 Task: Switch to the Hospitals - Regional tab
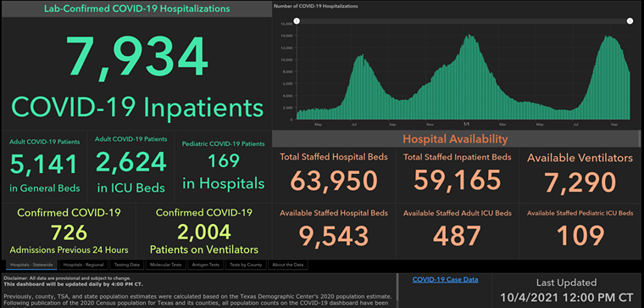(x=84, y=265)
